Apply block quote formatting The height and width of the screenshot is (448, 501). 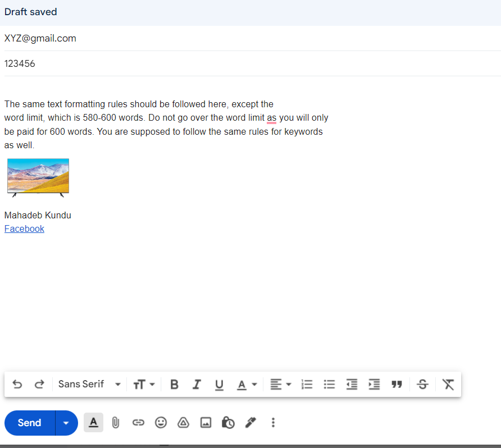(397, 384)
